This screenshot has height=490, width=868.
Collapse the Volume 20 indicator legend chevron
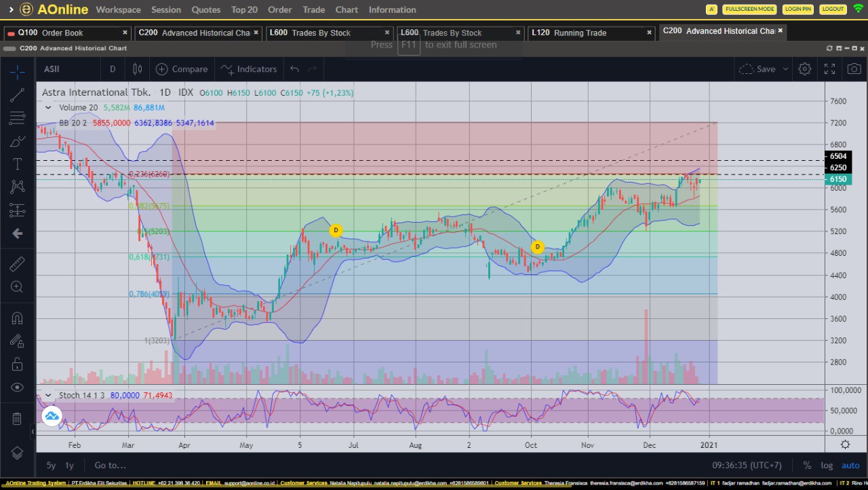48,107
